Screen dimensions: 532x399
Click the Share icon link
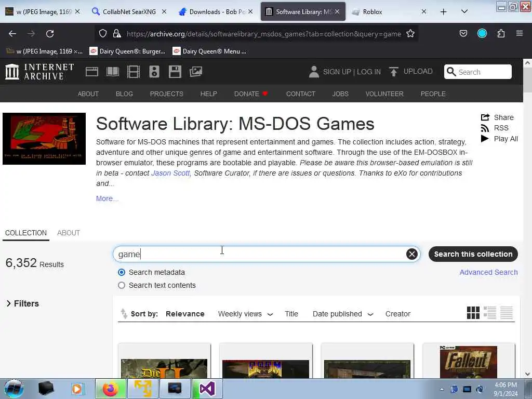(497, 117)
